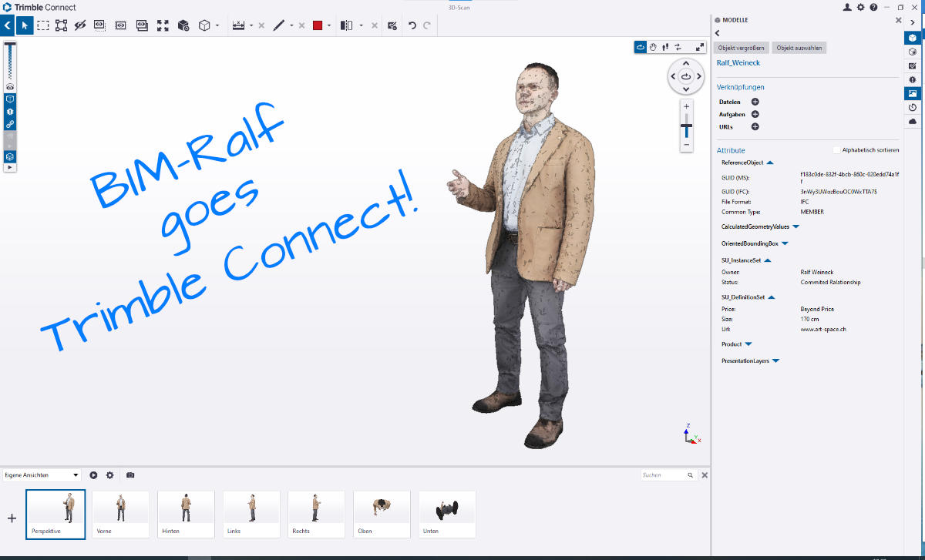Click the zoom in plus button
The image size is (925, 560).
click(686, 106)
